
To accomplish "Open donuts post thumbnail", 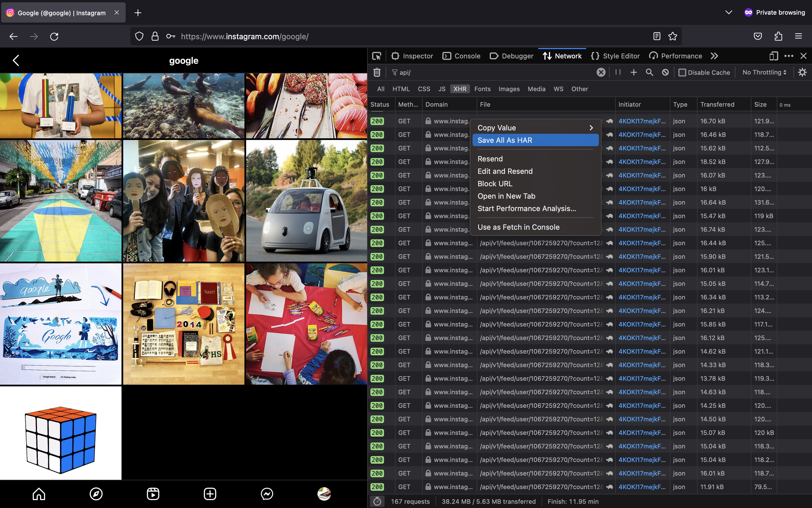I will coord(306,106).
